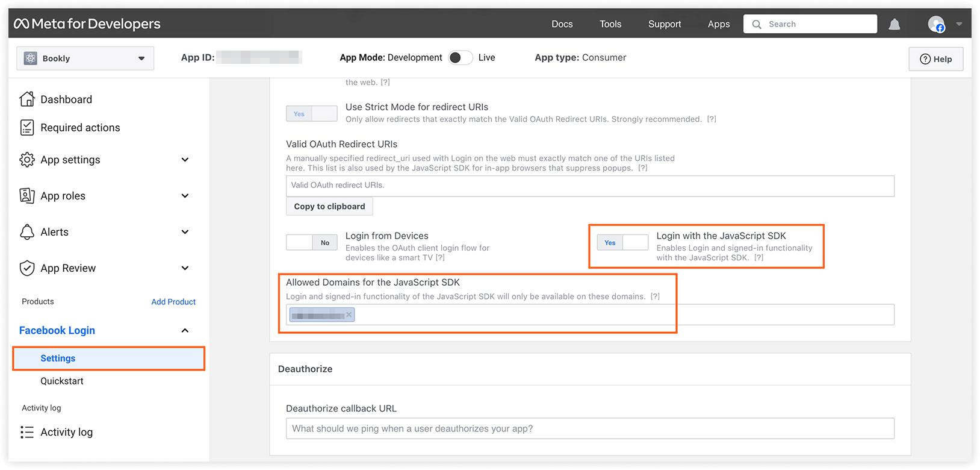
Task: Toggle Login from Devices switch
Action: pos(312,243)
